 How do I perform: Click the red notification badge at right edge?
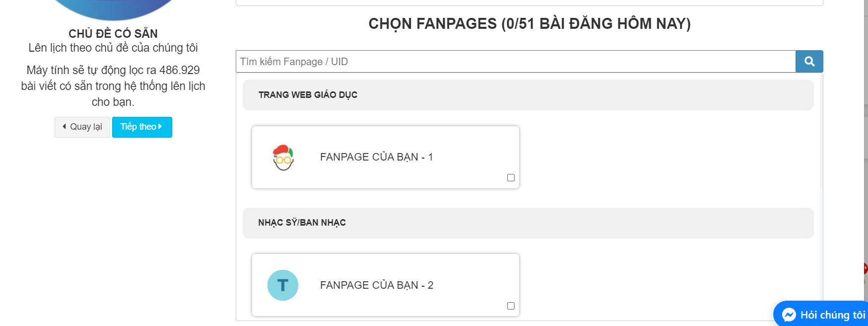coord(865,269)
